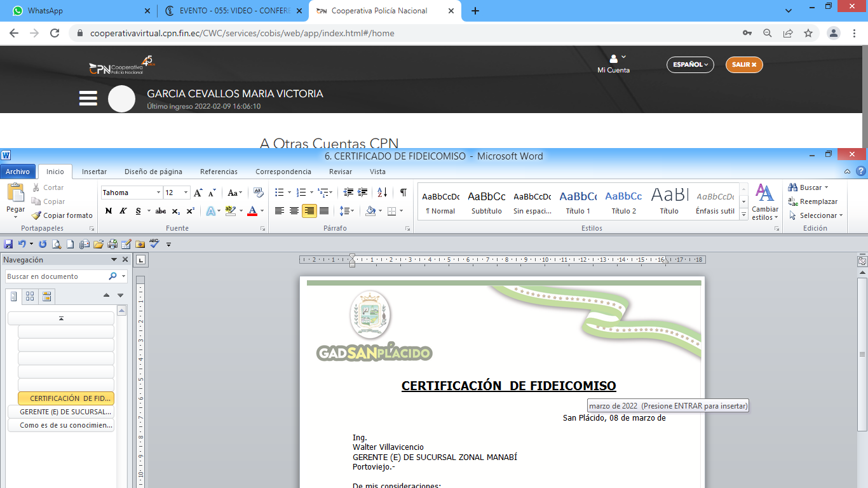
Task: Expand the ESPAÑOL language dropdown
Action: pos(690,65)
